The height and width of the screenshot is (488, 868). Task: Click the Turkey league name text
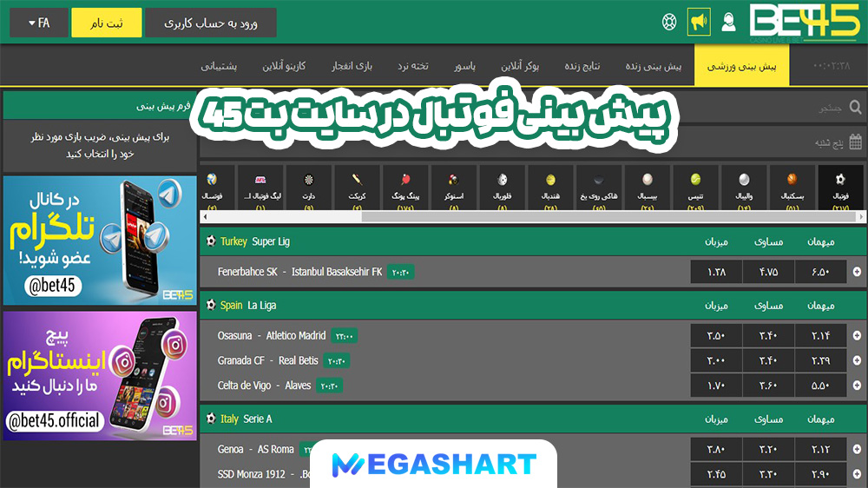[233, 241]
